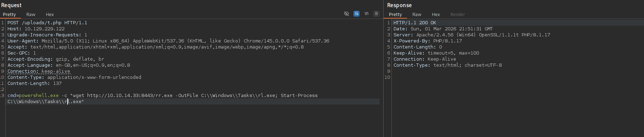Click the X-Powered-By: PHP/8.1.17 header
Screen dimensions: 644x137
(427, 41)
